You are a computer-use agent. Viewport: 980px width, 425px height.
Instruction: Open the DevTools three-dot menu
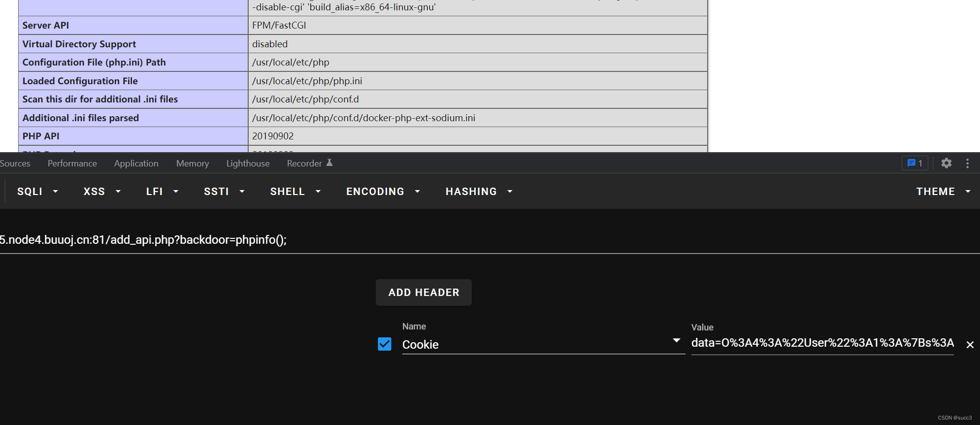[x=967, y=163]
